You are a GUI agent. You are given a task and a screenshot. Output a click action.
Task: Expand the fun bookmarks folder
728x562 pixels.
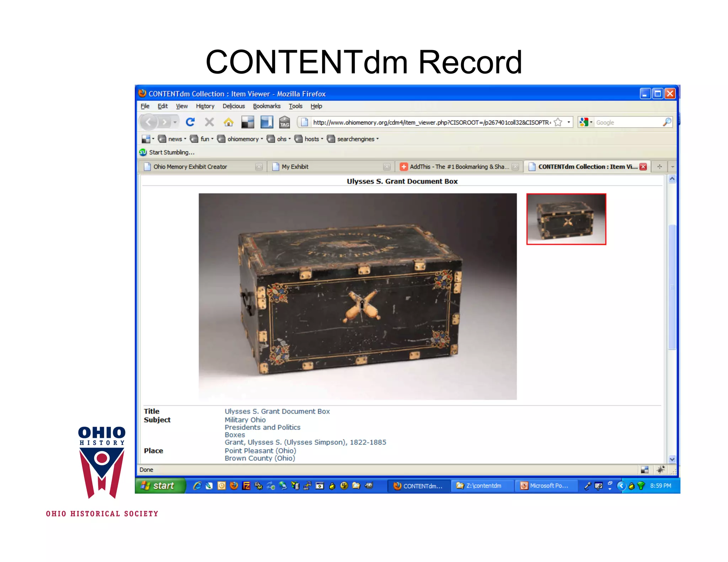[x=202, y=139]
